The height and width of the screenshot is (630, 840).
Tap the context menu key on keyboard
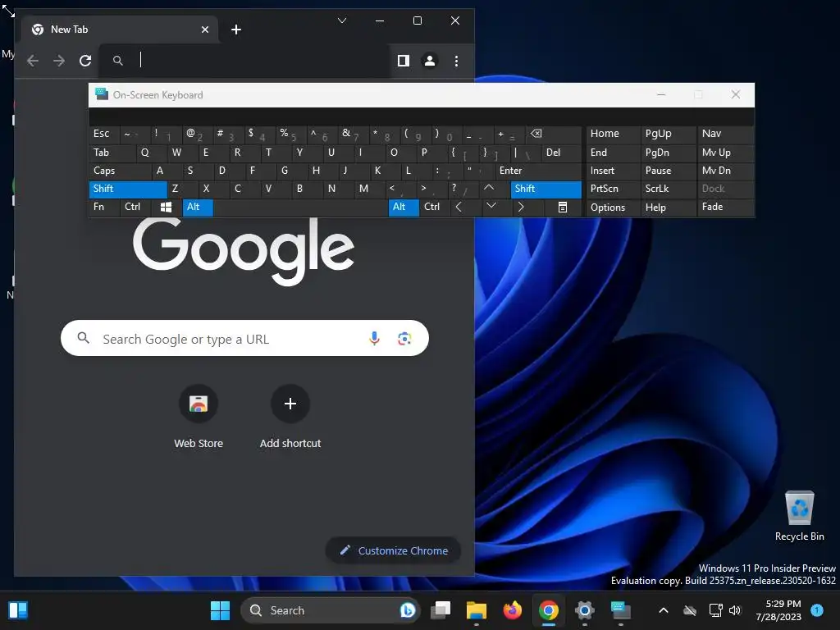[563, 208]
